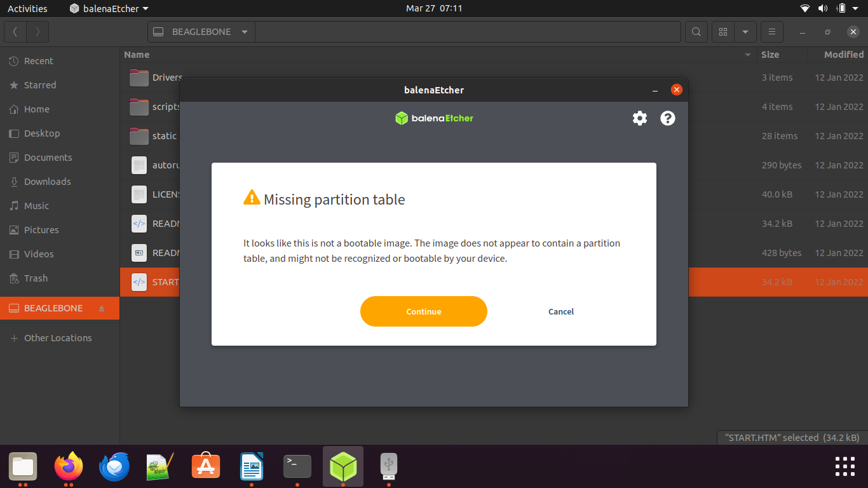Toggle grid view in the Files toolbar

(722, 32)
